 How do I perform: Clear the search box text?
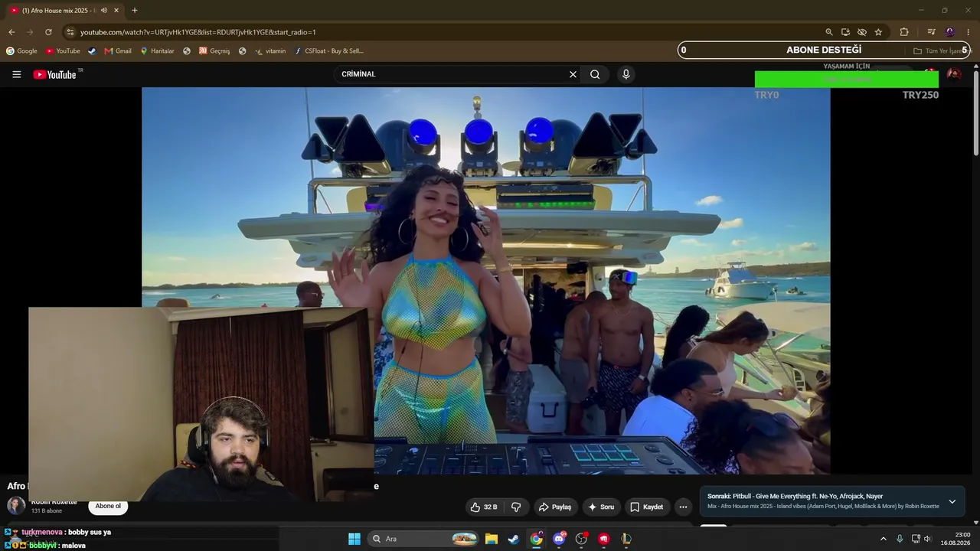point(573,74)
